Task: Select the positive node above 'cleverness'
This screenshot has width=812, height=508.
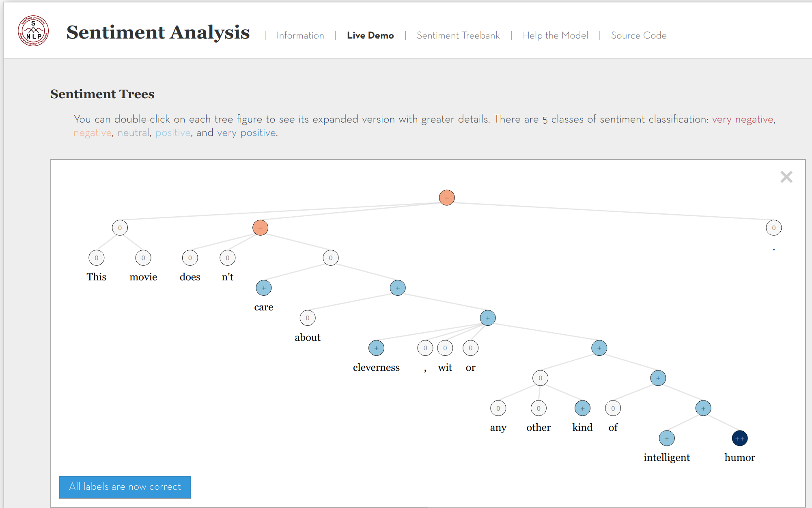Action: pyautogui.click(x=376, y=348)
